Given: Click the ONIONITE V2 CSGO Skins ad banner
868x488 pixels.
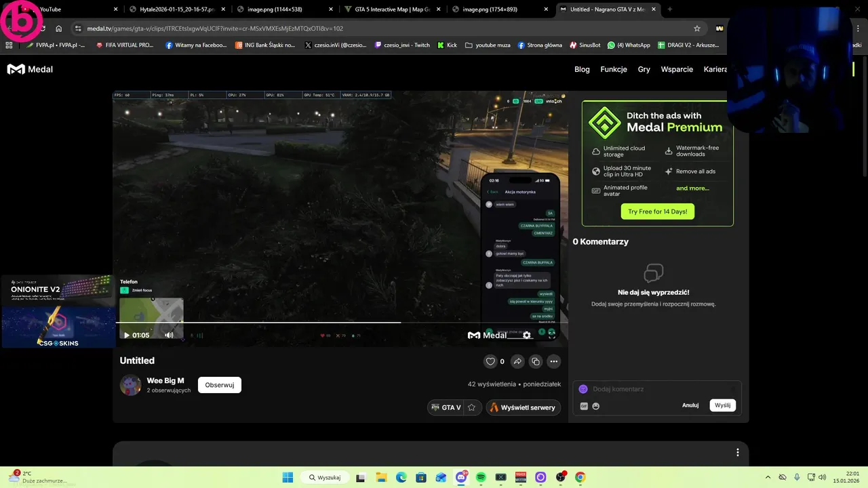Looking at the screenshot, I should [58, 311].
